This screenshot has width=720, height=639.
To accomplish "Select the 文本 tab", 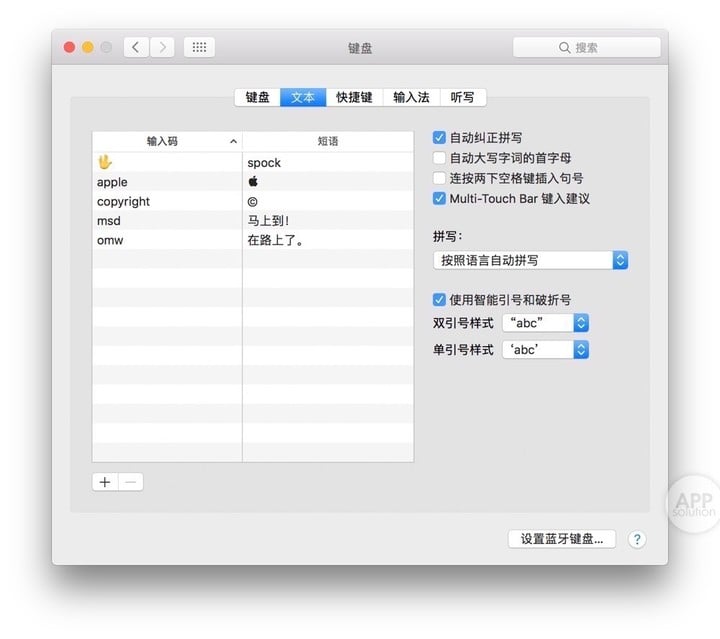I will tap(303, 97).
